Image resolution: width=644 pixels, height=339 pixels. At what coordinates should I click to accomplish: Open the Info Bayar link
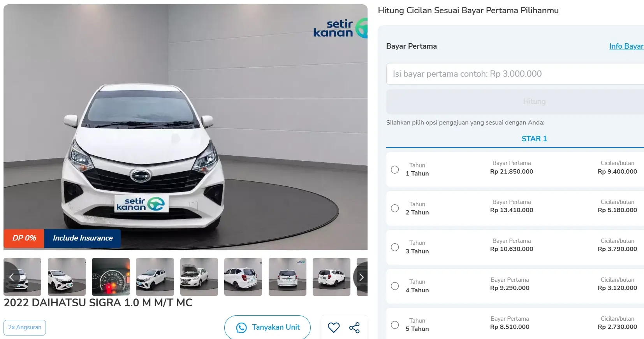tap(626, 46)
